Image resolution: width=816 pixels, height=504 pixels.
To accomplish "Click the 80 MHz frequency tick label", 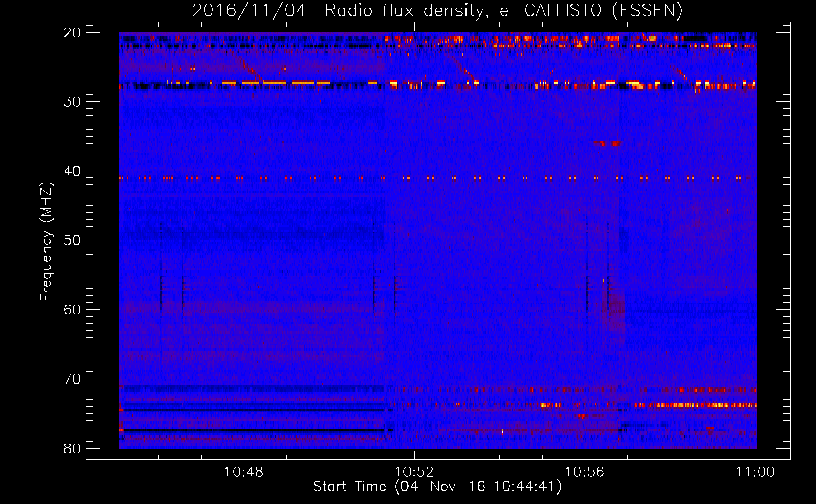I will click(x=72, y=449).
